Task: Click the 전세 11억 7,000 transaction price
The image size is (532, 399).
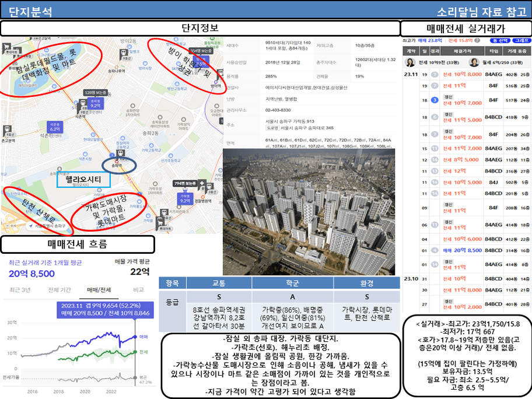Action: 462,148
